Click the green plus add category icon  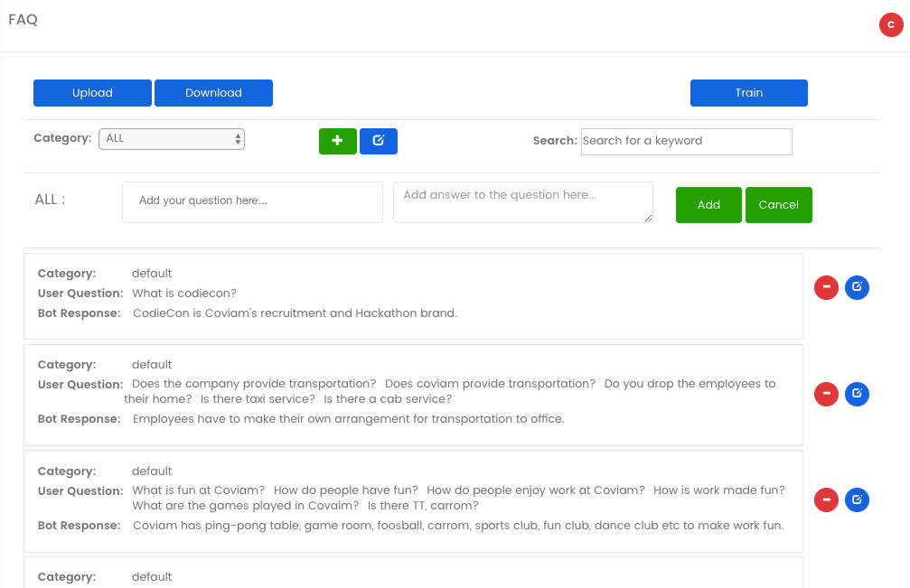click(337, 141)
